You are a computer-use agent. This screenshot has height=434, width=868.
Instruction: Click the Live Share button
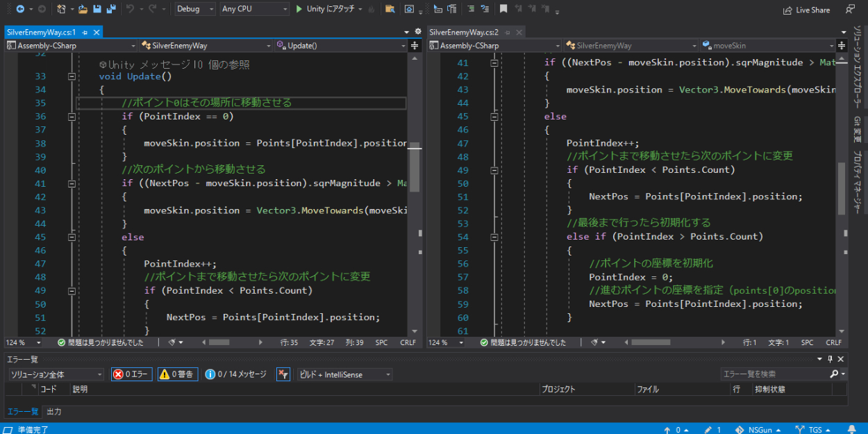coord(806,10)
